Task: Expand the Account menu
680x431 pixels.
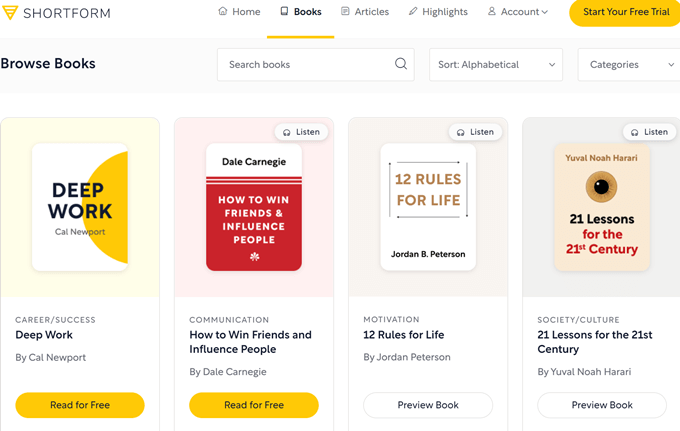Action: [x=518, y=12]
